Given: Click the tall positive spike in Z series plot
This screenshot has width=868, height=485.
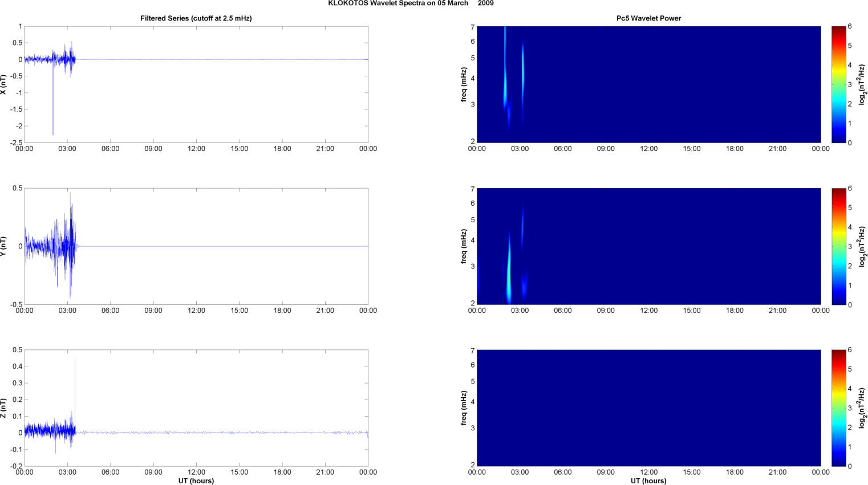Looking at the screenshot, I should (75, 393).
